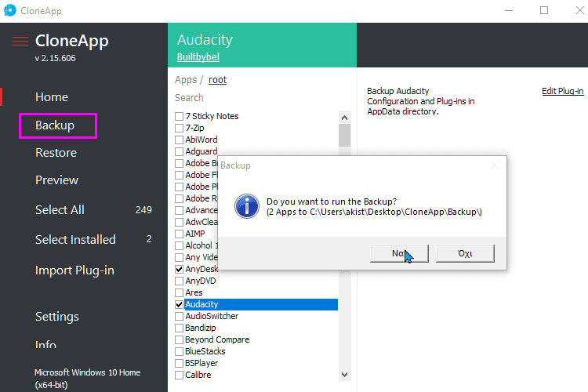Check the AudioSwitcher checkbox
This screenshot has width=588, height=392.
tap(180, 316)
